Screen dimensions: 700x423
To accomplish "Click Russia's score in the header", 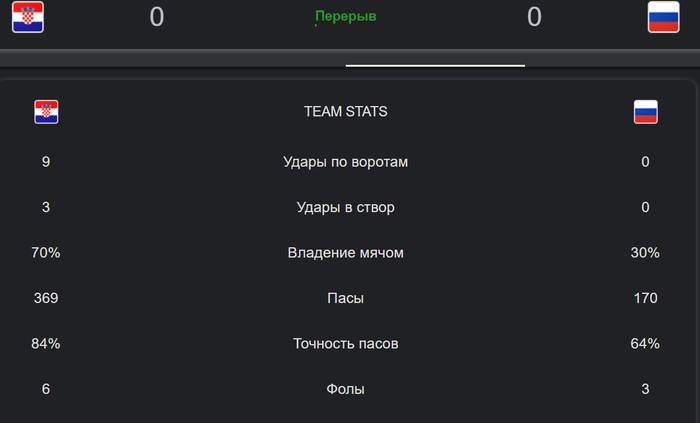I will (x=534, y=17).
